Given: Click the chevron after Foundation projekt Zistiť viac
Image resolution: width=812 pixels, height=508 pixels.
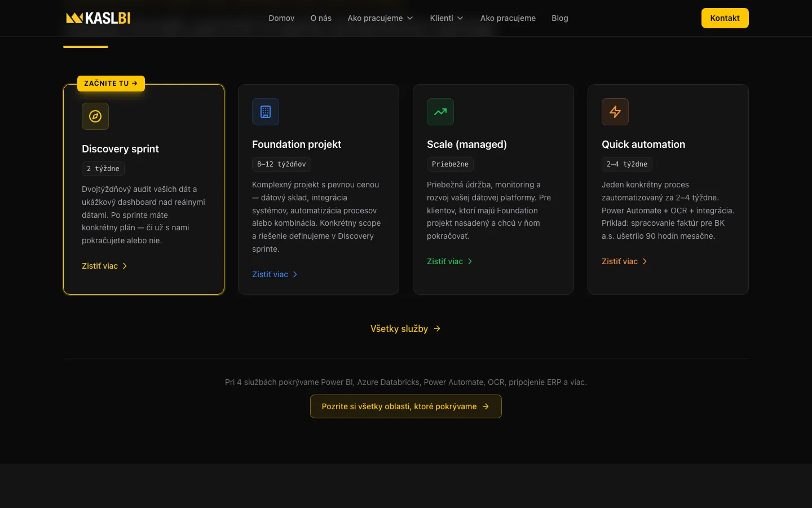Looking at the screenshot, I should pos(295,274).
